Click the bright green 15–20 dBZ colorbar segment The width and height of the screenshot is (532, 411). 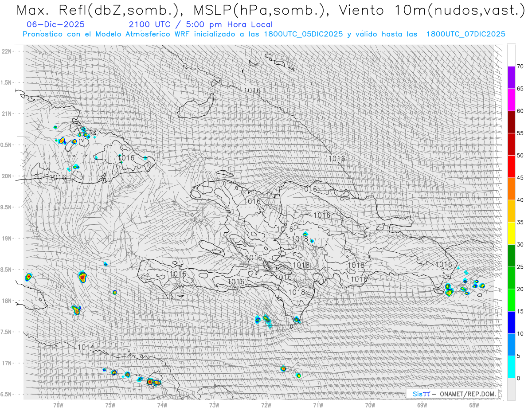click(x=511, y=300)
